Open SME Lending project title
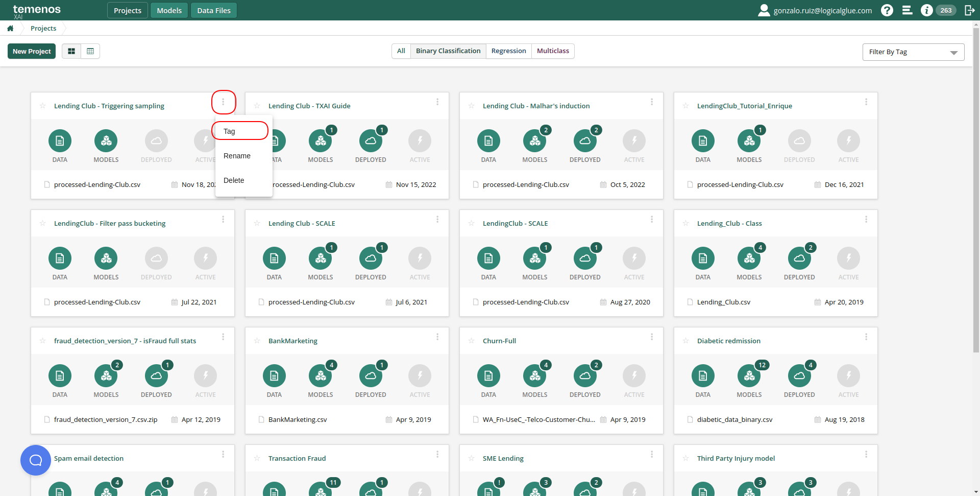Image resolution: width=980 pixels, height=496 pixels. point(503,458)
